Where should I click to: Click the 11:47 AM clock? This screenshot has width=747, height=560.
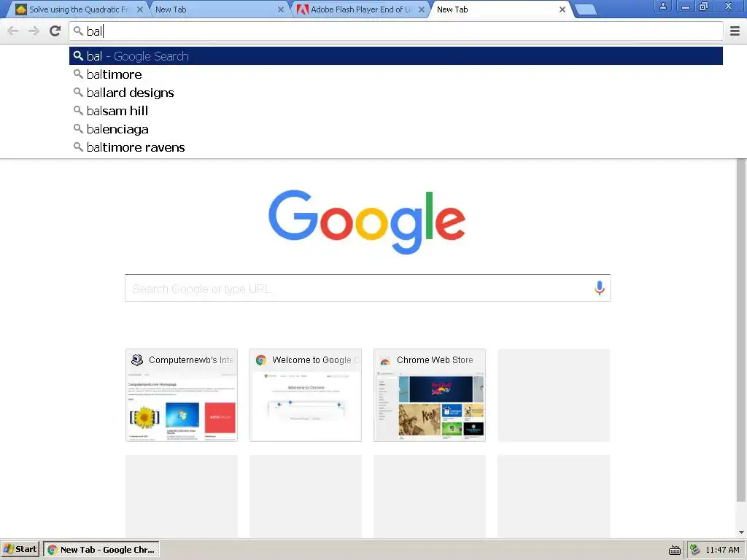click(x=722, y=550)
